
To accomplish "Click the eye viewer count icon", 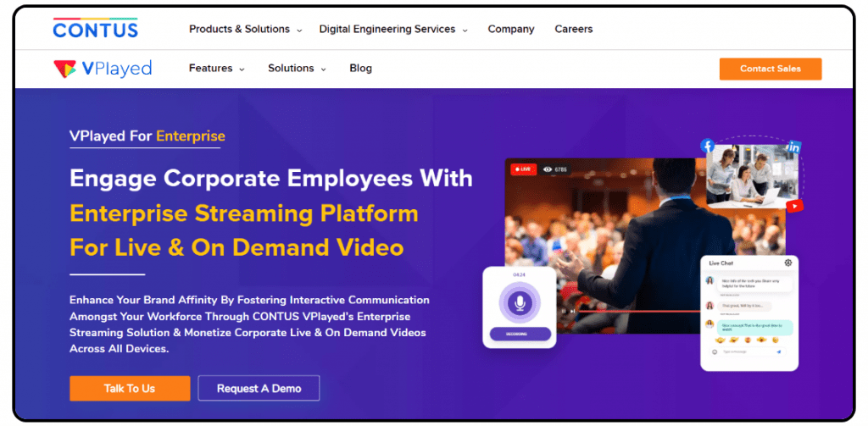I will [x=548, y=169].
